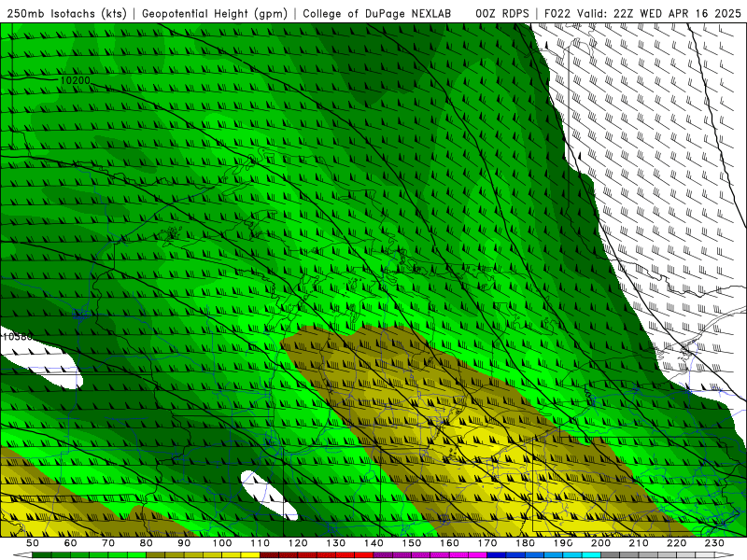The height and width of the screenshot is (560, 747).
Task: Click the 230 value on the color scale
Action: click(x=715, y=543)
